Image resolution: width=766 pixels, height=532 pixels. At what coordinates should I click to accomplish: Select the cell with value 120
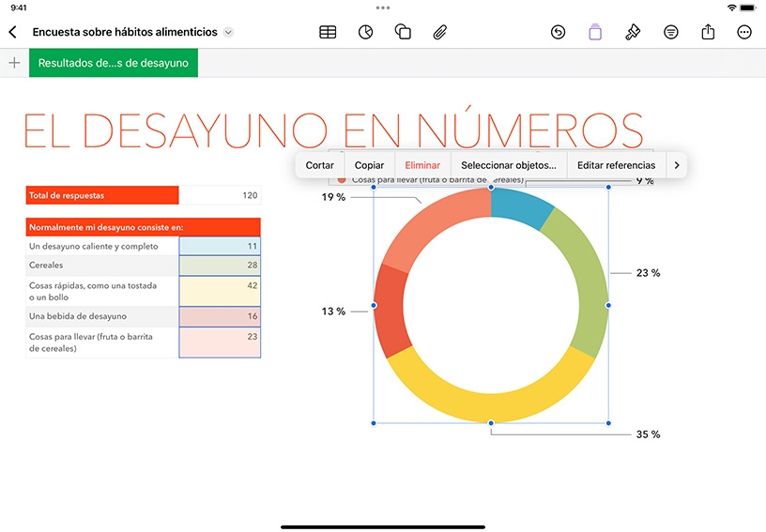(220, 195)
